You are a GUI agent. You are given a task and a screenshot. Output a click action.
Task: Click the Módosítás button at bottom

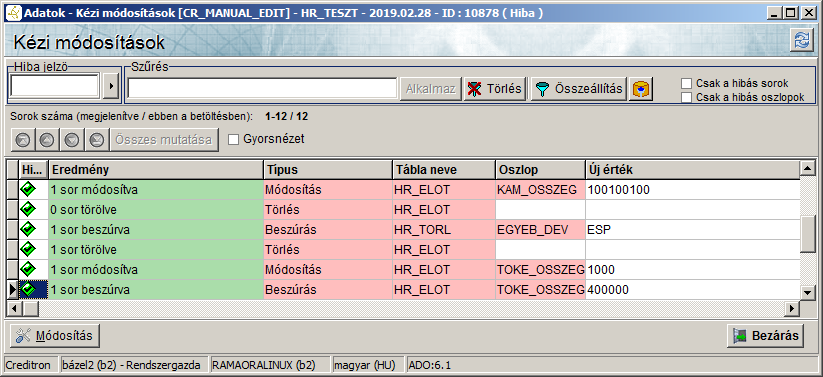(x=55, y=336)
